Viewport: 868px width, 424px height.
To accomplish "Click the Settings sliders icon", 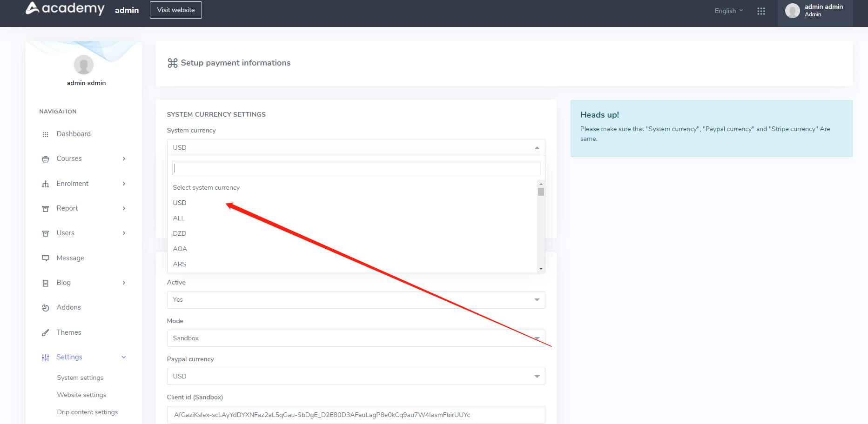I will [45, 358].
